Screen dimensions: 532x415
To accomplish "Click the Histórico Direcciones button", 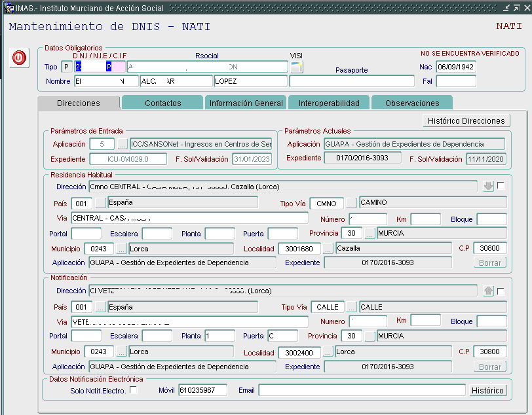I will (x=466, y=120).
